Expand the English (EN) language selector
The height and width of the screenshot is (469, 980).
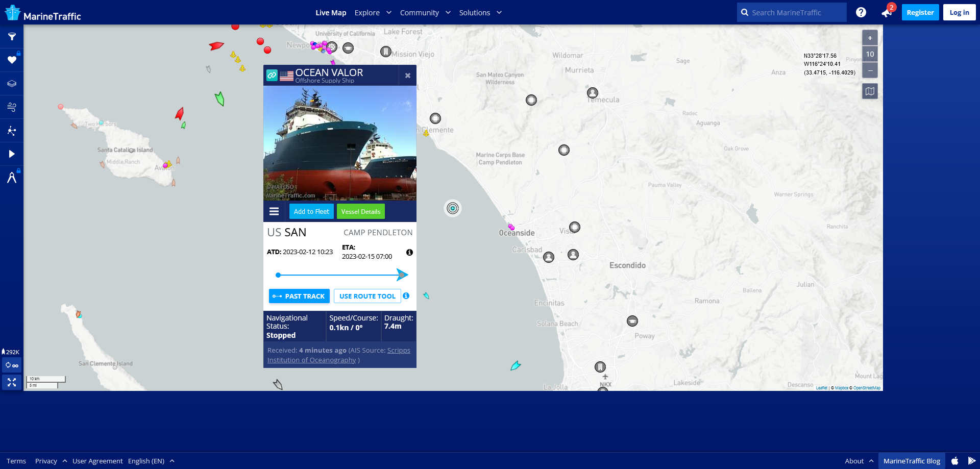151,461
